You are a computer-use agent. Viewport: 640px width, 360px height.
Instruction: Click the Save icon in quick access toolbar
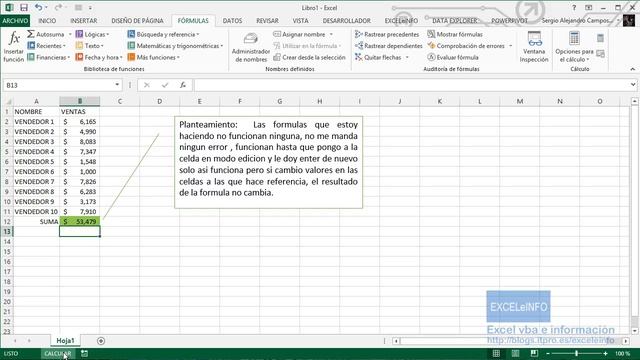(24, 7)
